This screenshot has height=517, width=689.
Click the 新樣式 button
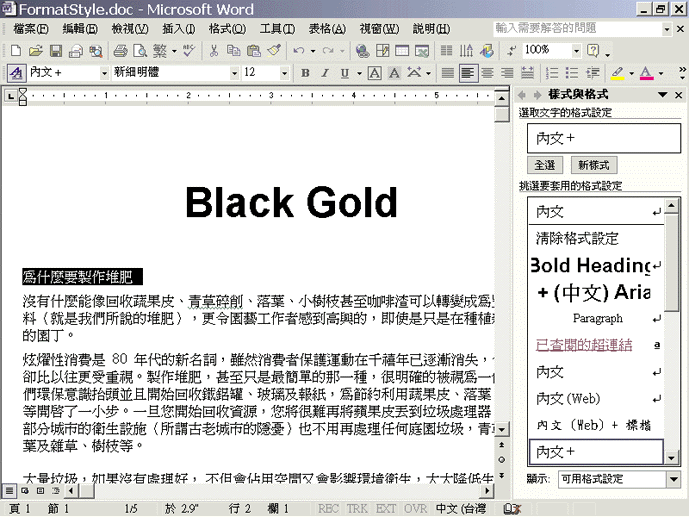[594, 165]
